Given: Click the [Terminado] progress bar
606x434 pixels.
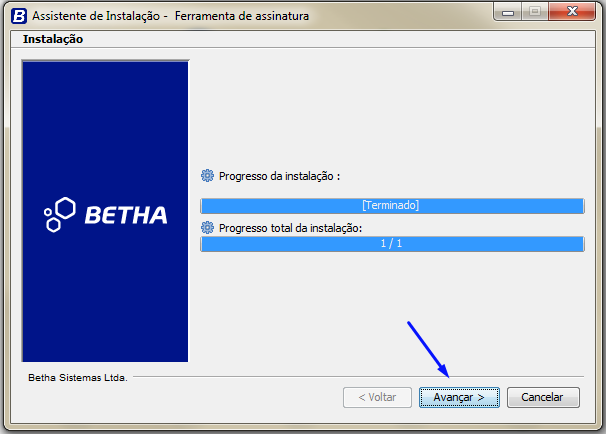Looking at the screenshot, I should click(392, 206).
